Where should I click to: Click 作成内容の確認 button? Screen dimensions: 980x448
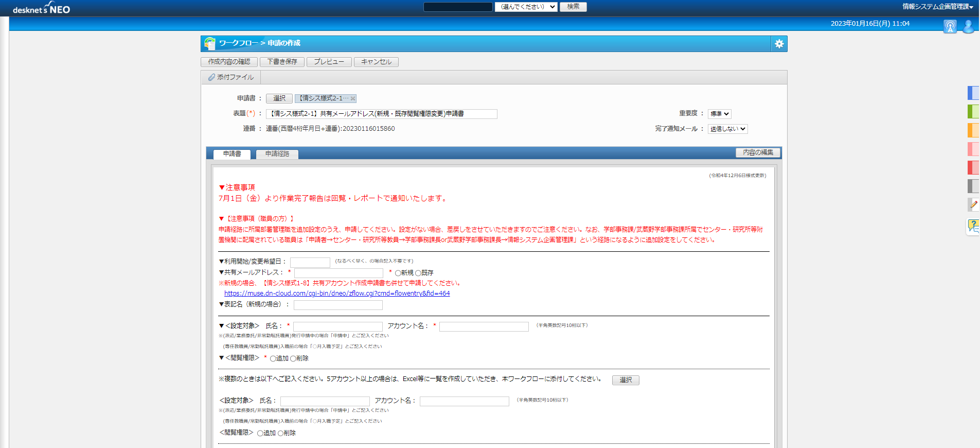[x=229, y=62]
